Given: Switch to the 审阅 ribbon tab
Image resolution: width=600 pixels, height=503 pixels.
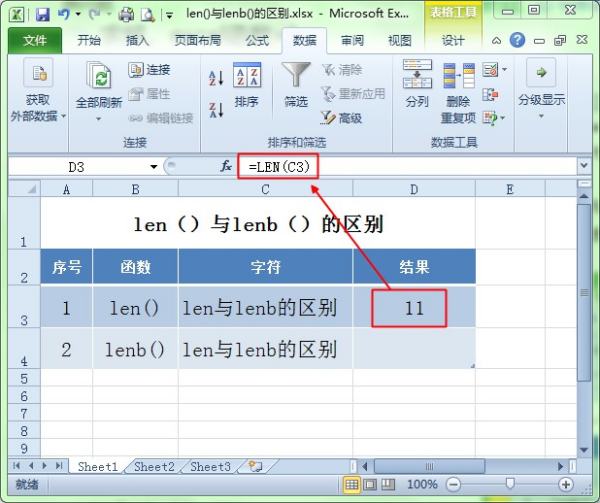Looking at the screenshot, I should coord(352,40).
